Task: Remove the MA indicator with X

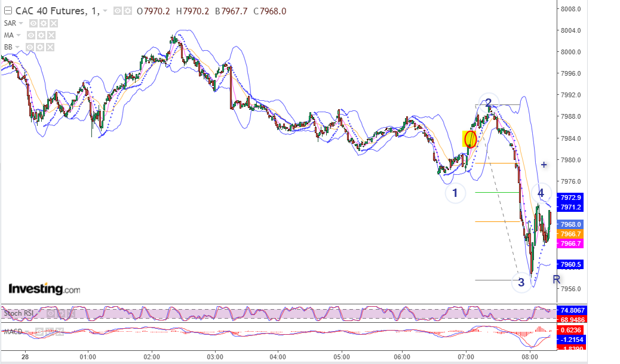Action: (51, 35)
